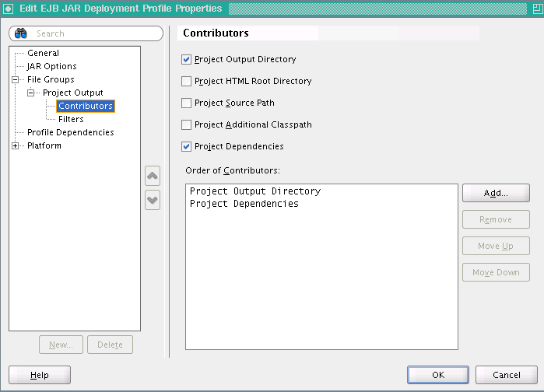Click the move up arrow icon

tap(153, 176)
